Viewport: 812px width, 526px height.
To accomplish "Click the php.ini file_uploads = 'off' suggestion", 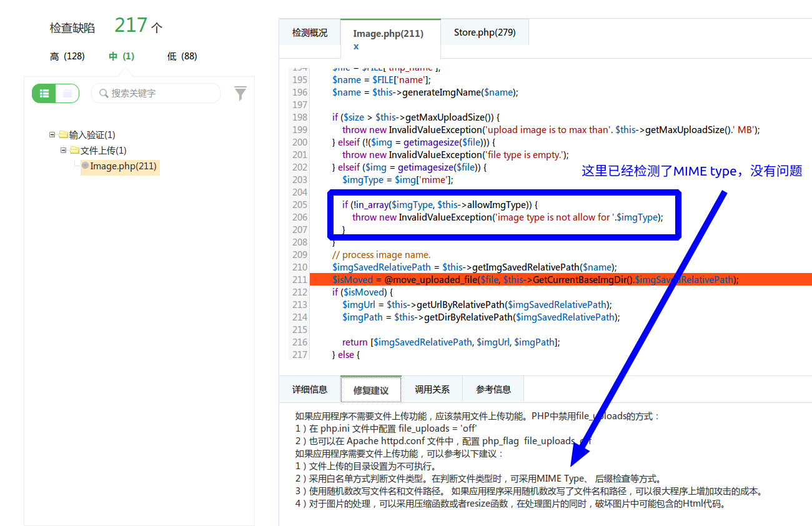I will point(386,429).
